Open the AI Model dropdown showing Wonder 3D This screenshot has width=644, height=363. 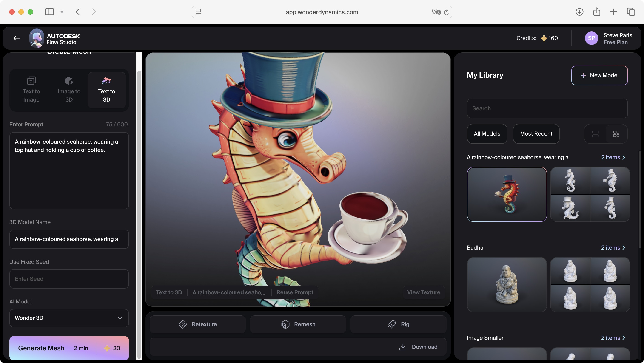69,318
